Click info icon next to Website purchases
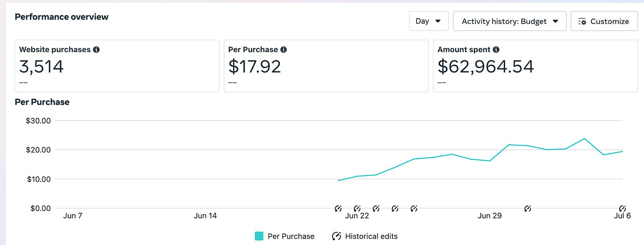644x245 pixels. click(96, 50)
